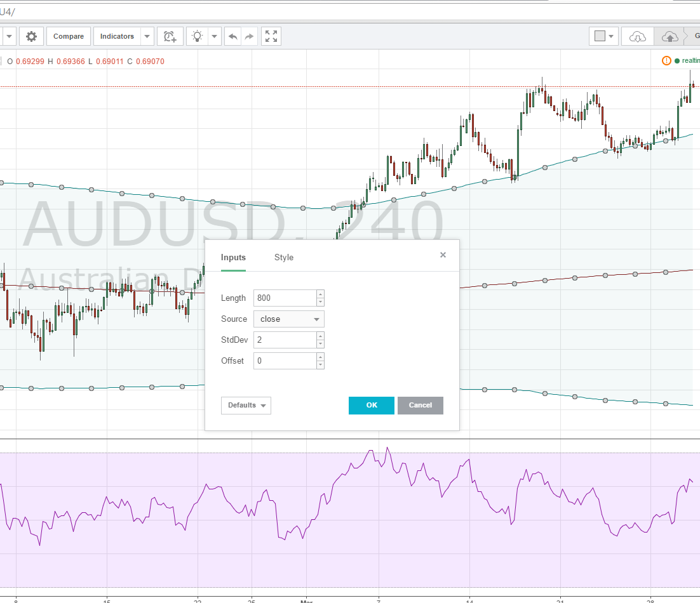Decrease the Offset value with down arrow
Viewport: 700px width, 603px height.
pyautogui.click(x=320, y=365)
